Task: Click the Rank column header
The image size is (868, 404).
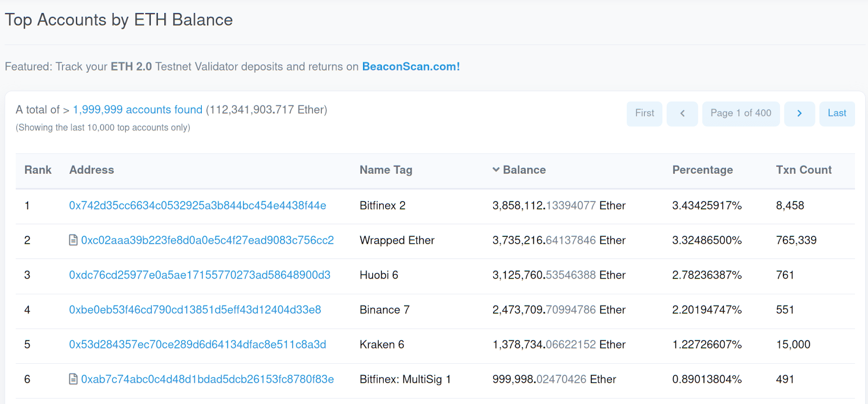Action: pyautogui.click(x=38, y=170)
